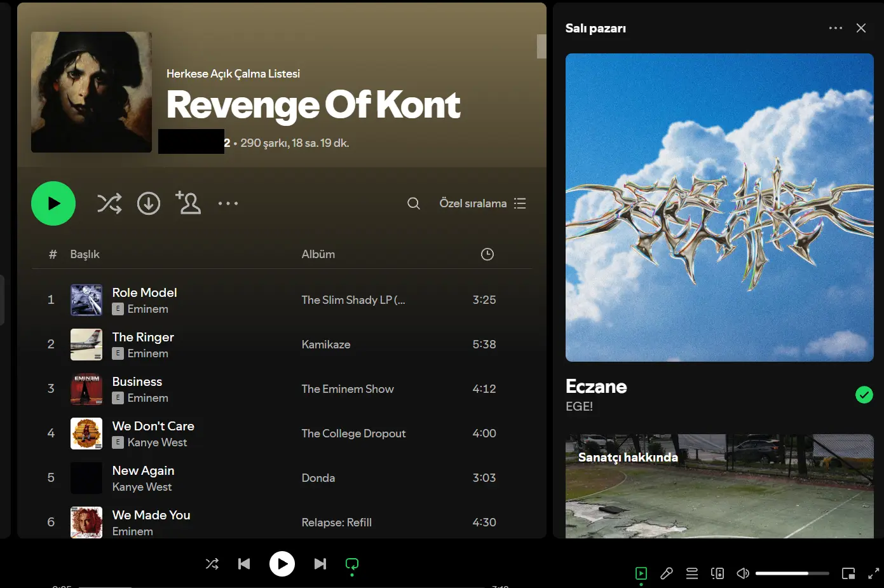
Task: Select the We Made You track title
Action: pyautogui.click(x=151, y=515)
